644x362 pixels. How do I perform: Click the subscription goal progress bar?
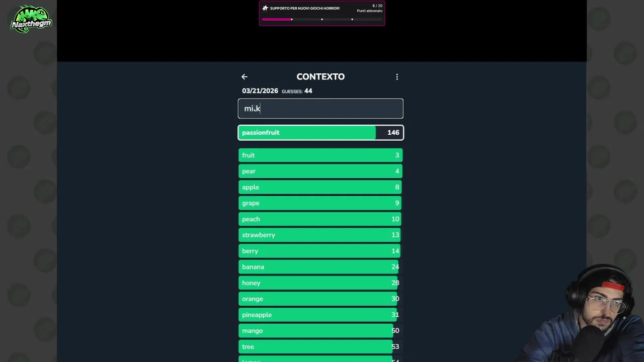[x=321, y=20]
